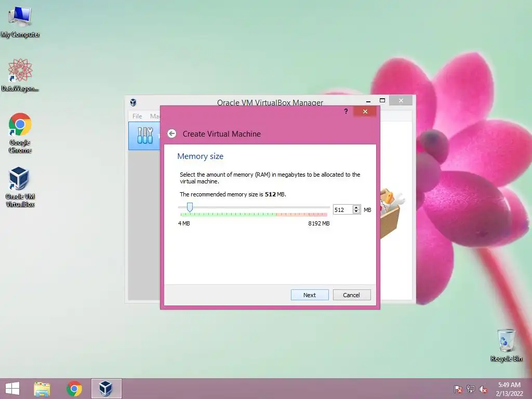Open the Windows Start button
532x399 pixels.
[x=12, y=389]
